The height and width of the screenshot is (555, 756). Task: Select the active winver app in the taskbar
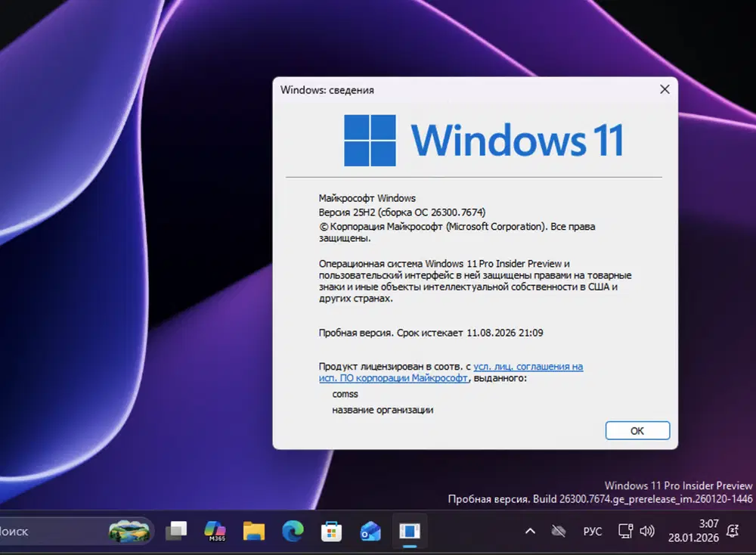(x=408, y=531)
